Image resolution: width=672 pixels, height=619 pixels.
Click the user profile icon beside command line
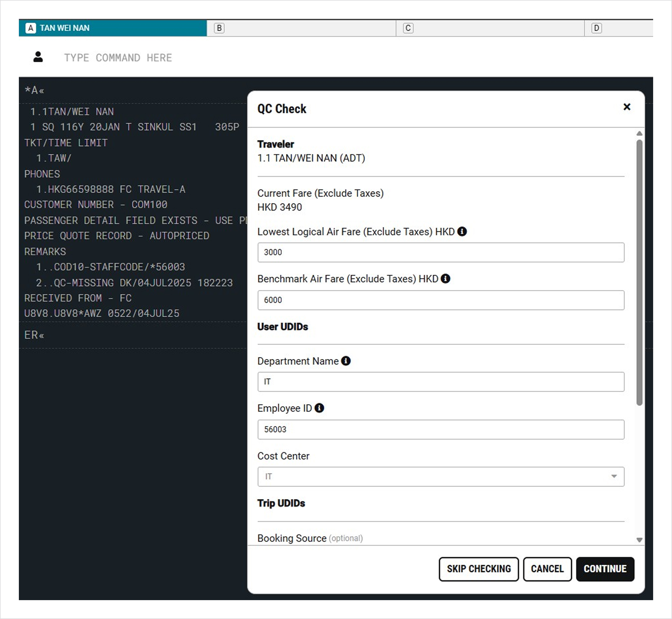(38, 57)
